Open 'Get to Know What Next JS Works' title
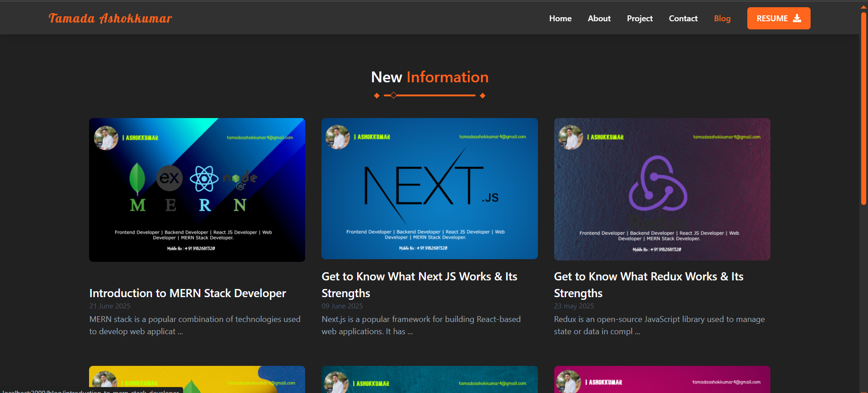This screenshot has height=393, width=868. point(419,284)
